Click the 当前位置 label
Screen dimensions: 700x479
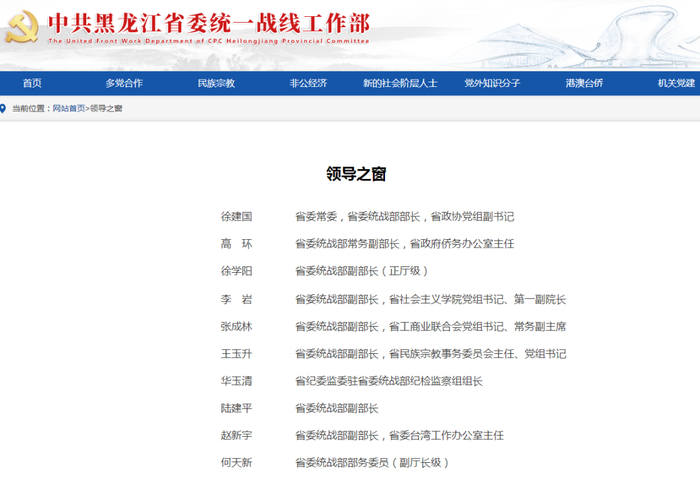29,108
